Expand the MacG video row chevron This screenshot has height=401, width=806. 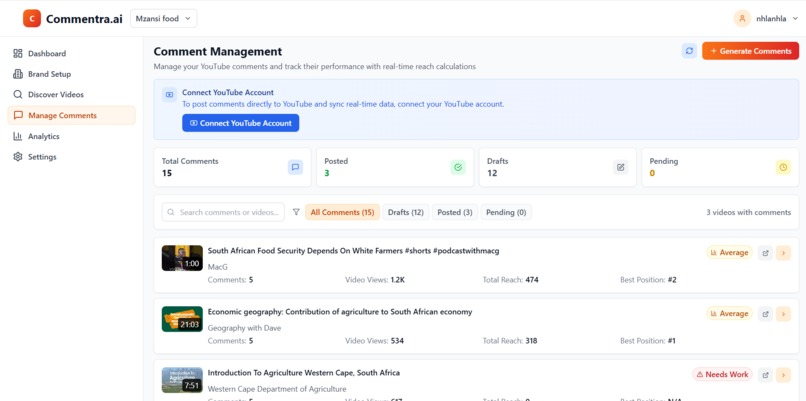[x=783, y=253]
